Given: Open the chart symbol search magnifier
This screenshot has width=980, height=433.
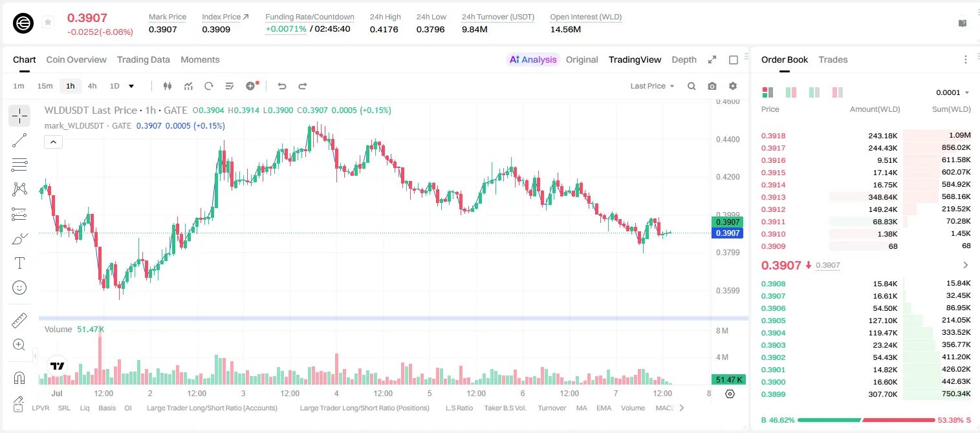Looking at the screenshot, I should click(x=691, y=86).
